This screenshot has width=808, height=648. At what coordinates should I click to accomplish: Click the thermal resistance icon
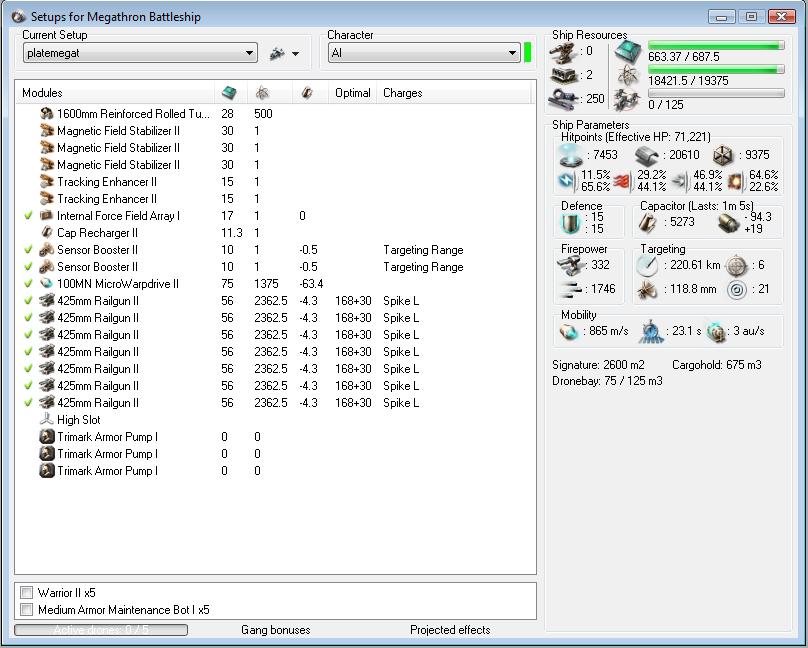tap(623, 181)
